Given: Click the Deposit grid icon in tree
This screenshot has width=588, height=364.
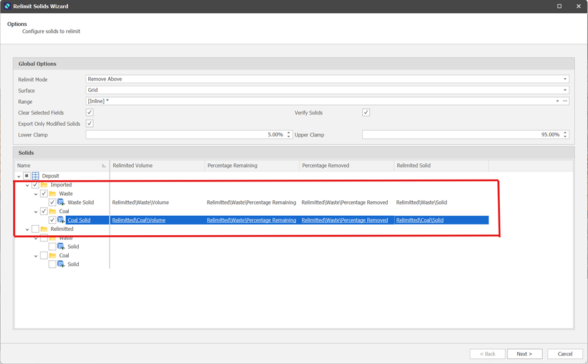Looking at the screenshot, I should [36, 176].
